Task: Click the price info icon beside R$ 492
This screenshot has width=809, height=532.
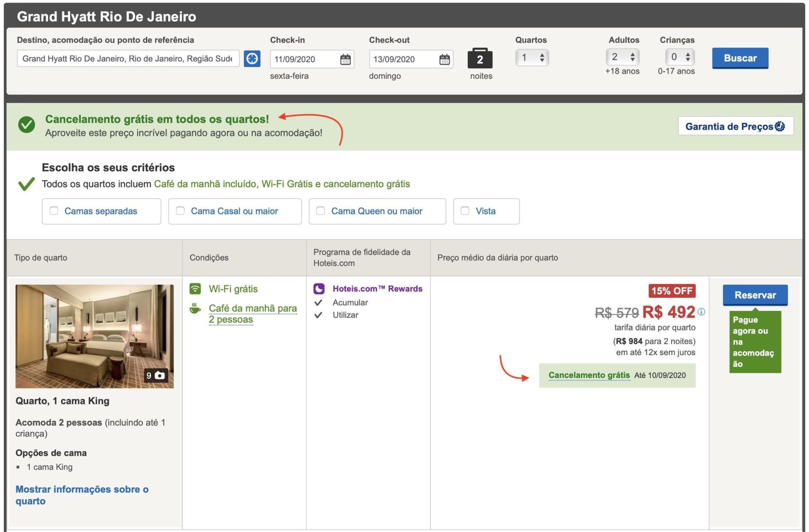Action: point(701,312)
